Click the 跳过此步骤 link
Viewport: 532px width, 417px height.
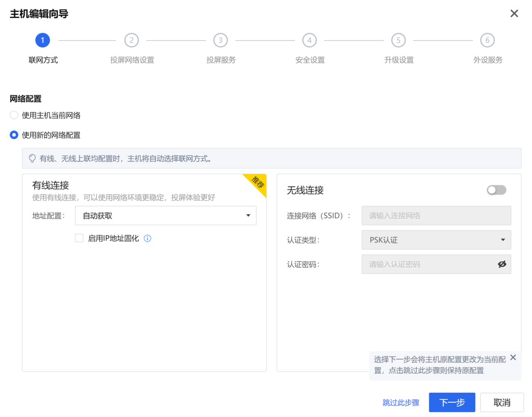tap(401, 402)
